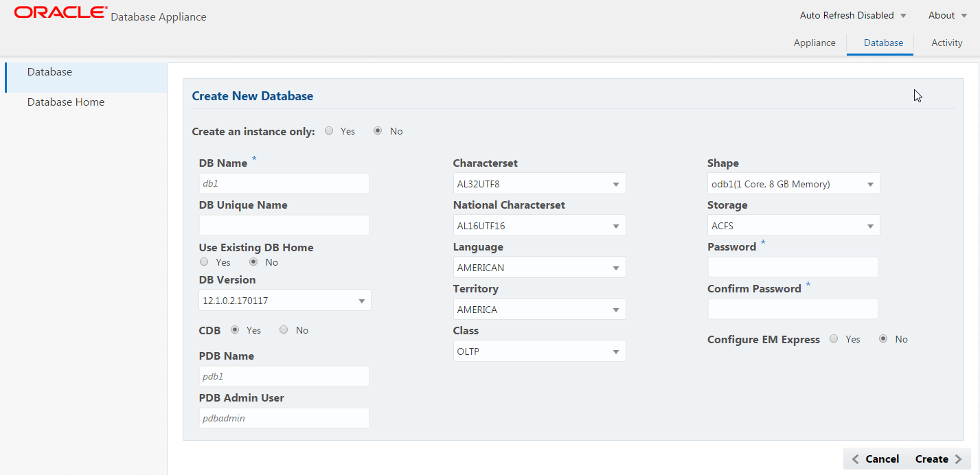Screen dimensions: 980x475
Task: Open the Language AMERICAN dropdown
Action: (539, 268)
